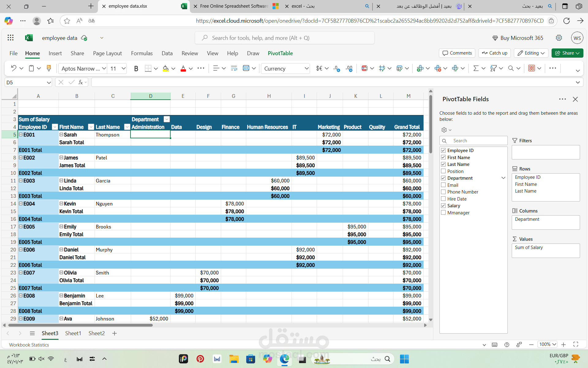The height and width of the screenshot is (368, 588).
Task: Click the Wrap Text icon
Action: [x=234, y=68]
